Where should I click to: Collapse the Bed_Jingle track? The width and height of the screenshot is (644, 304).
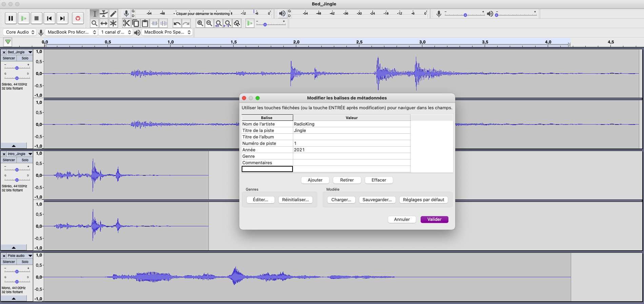point(14,146)
